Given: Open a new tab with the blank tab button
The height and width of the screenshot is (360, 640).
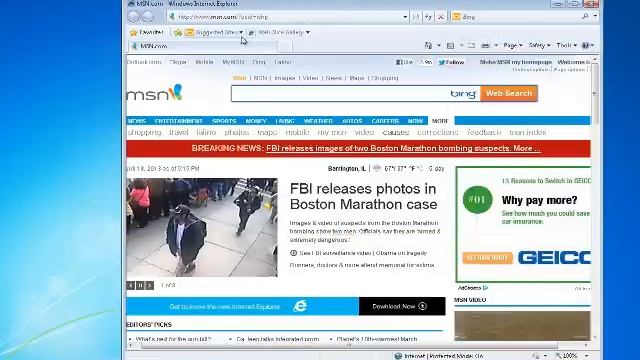Looking at the screenshot, I should pos(285,46).
